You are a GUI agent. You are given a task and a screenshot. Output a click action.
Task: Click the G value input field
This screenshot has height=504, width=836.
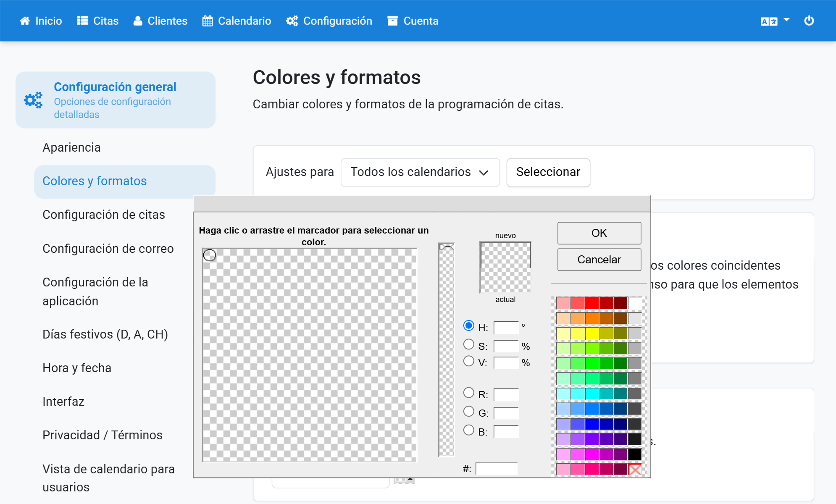[506, 413]
